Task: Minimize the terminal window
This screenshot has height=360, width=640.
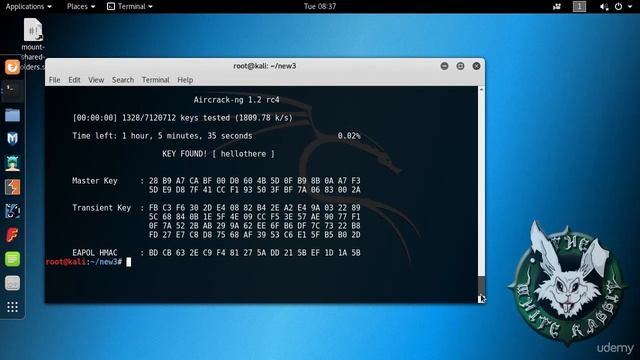Action: [x=444, y=66]
